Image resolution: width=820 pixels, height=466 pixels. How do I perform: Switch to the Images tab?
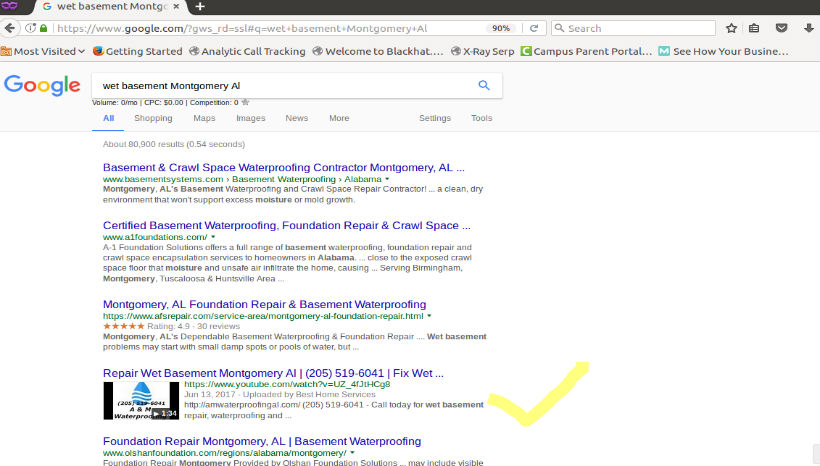point(250,118)
